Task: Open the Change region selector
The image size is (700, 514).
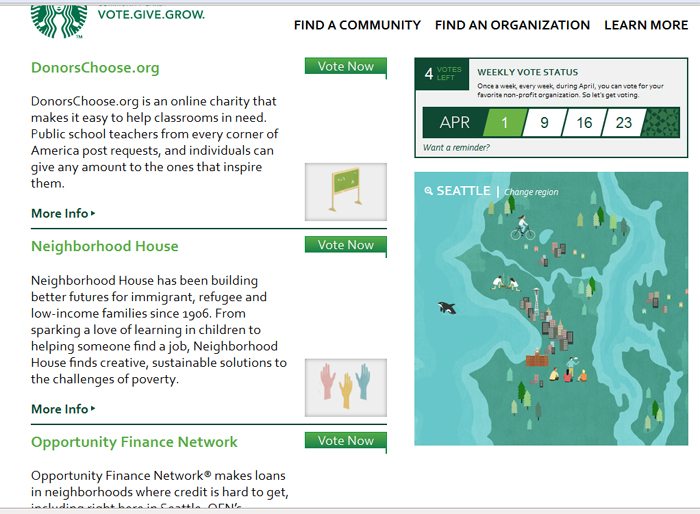Action: click(x=531, y=192)
